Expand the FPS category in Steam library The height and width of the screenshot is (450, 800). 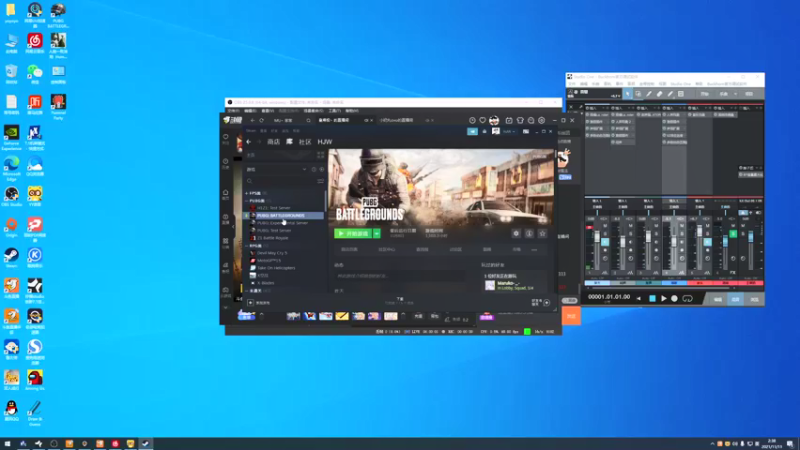click(246, 193)
